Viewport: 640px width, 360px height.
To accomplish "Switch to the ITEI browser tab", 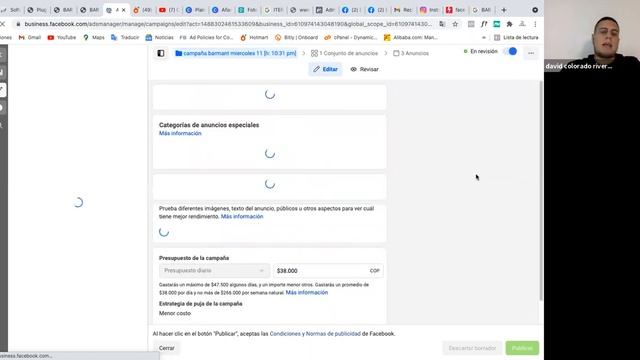I will click(x=272, y=10).
